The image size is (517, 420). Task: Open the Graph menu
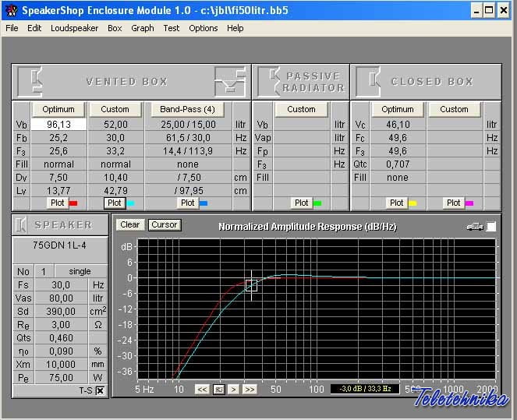(142, 28)
